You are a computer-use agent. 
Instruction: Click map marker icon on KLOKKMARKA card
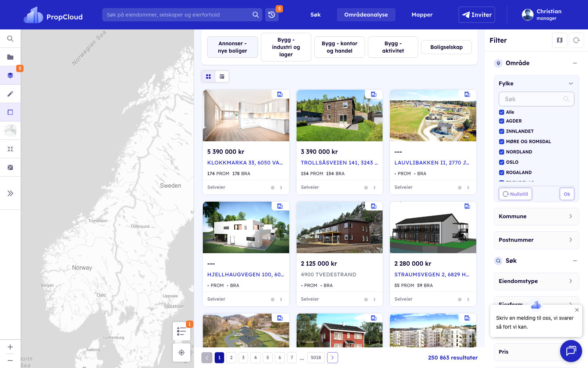pyautogui.click(x=280, y=94)
